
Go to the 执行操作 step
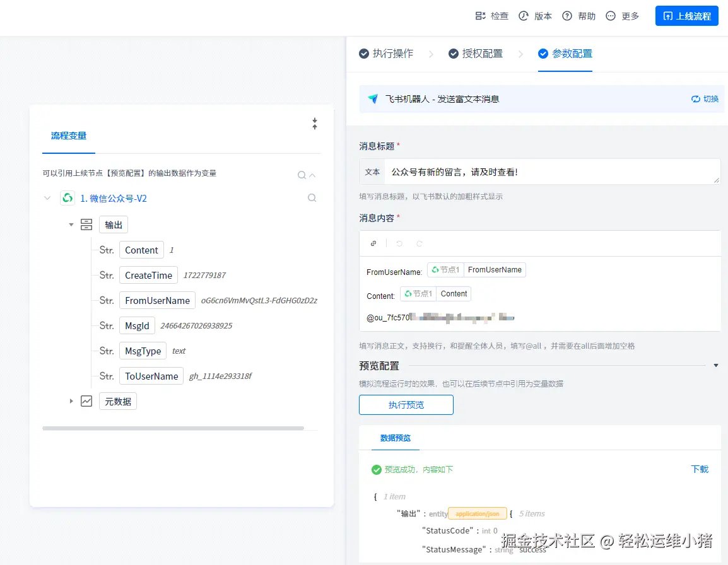click(x=386, y=54)
